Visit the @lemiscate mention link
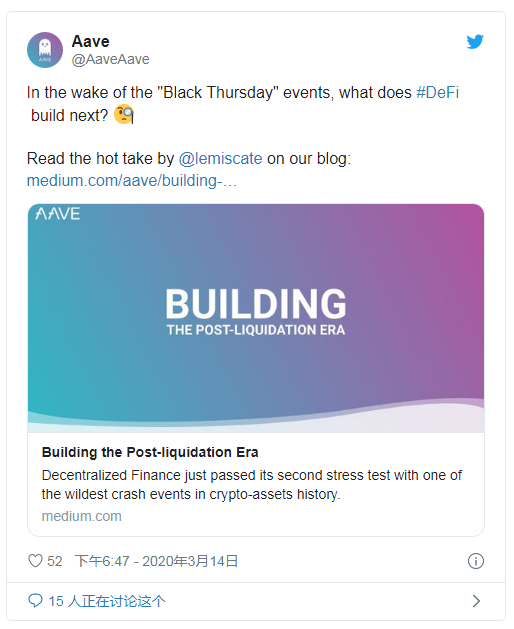 pos(220,158)
